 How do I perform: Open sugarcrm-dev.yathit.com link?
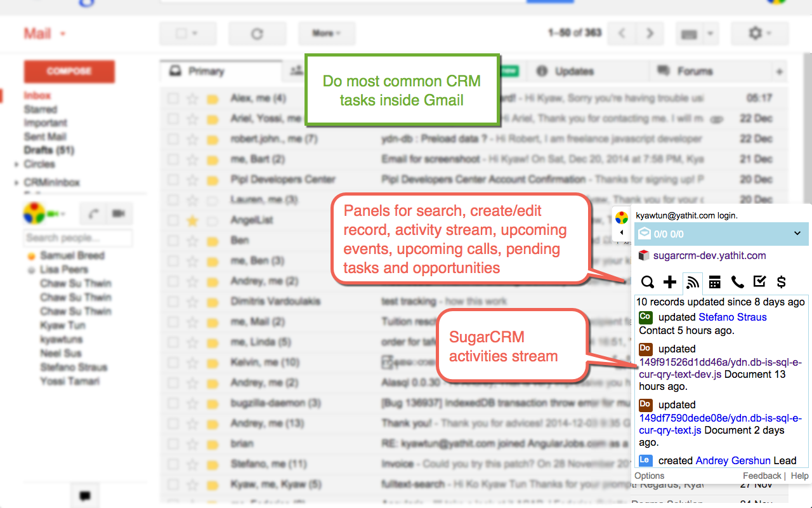point(709,255)
